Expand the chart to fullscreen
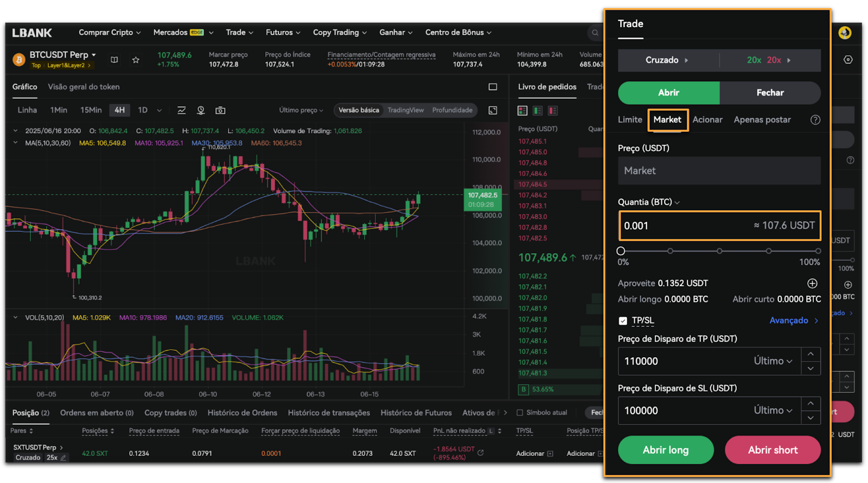 [493, 110]
